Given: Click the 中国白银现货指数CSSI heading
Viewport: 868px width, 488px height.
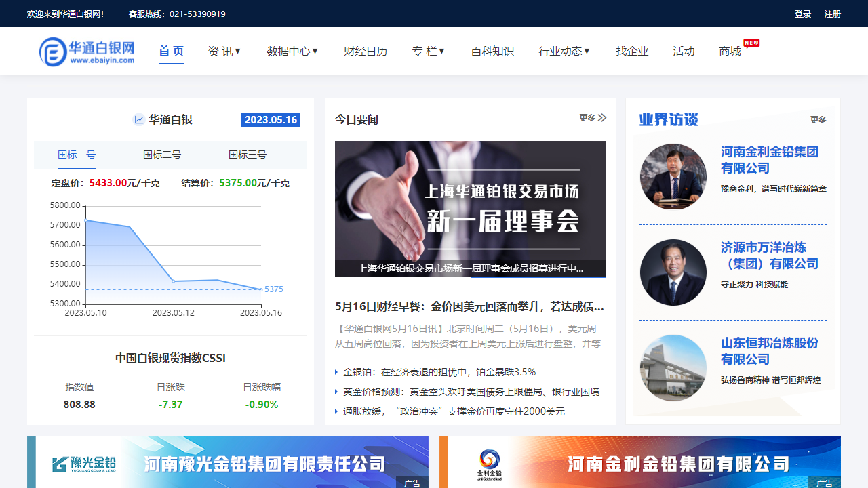Looking at the screenshot, I should [x=170, y=358].
